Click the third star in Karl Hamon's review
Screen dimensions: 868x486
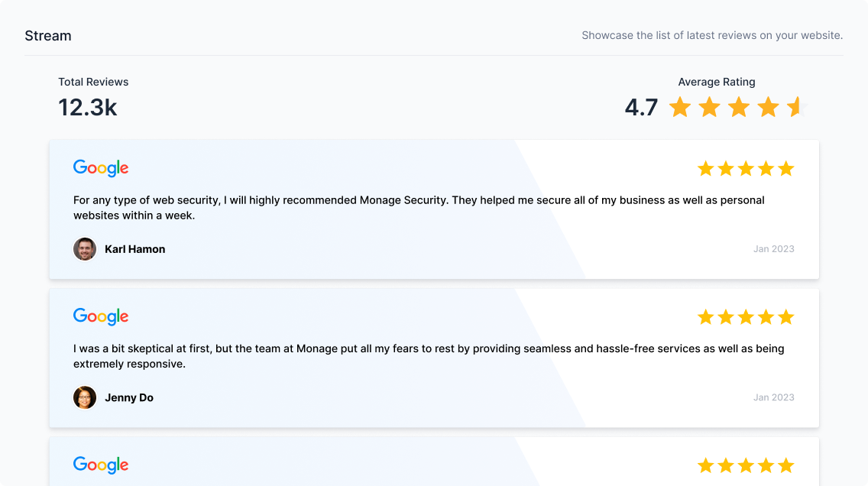(746, 168)
